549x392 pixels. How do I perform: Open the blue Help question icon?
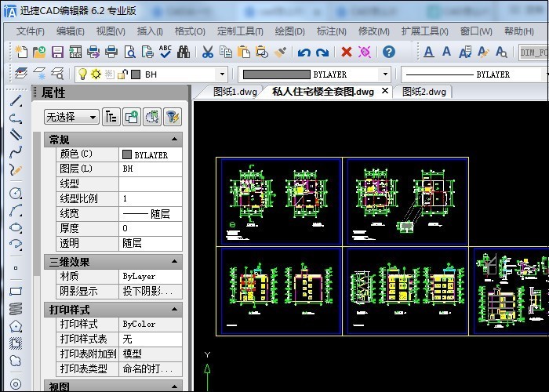(x=389, y=53)
